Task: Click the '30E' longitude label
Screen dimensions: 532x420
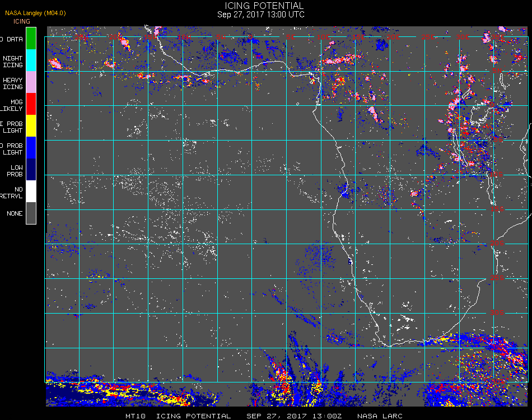Action: tap(463, 37)
